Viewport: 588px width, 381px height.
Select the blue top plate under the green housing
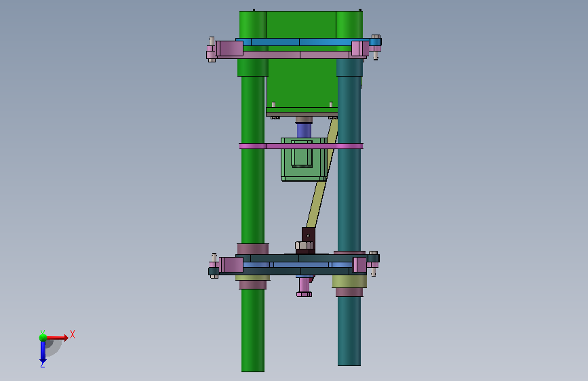click(x=304, y=42)
